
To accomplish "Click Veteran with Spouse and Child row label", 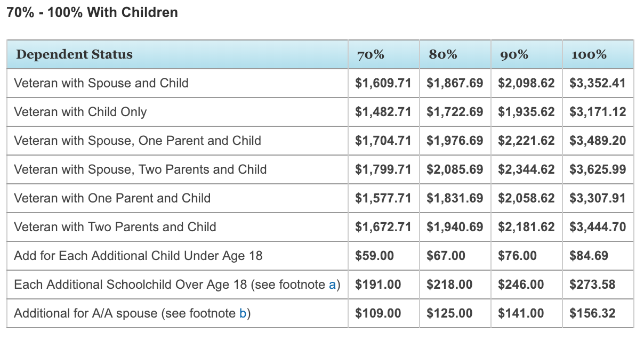I will (101, 83).
